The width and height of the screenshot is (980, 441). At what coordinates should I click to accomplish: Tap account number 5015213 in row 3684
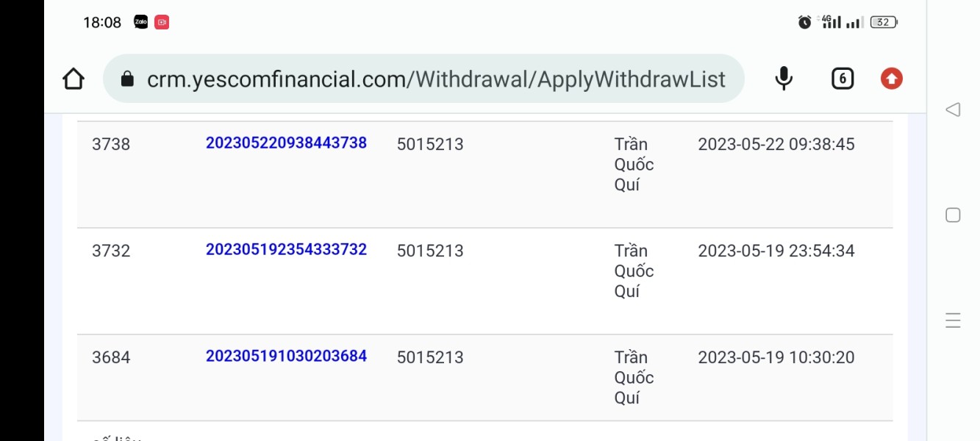click(x=430, y=357)
